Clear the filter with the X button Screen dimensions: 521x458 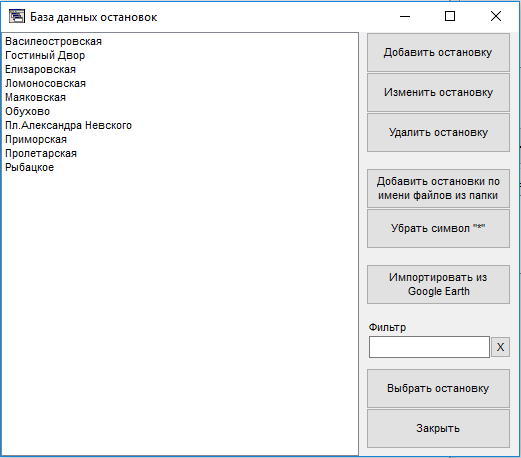[x=500, y=347]
